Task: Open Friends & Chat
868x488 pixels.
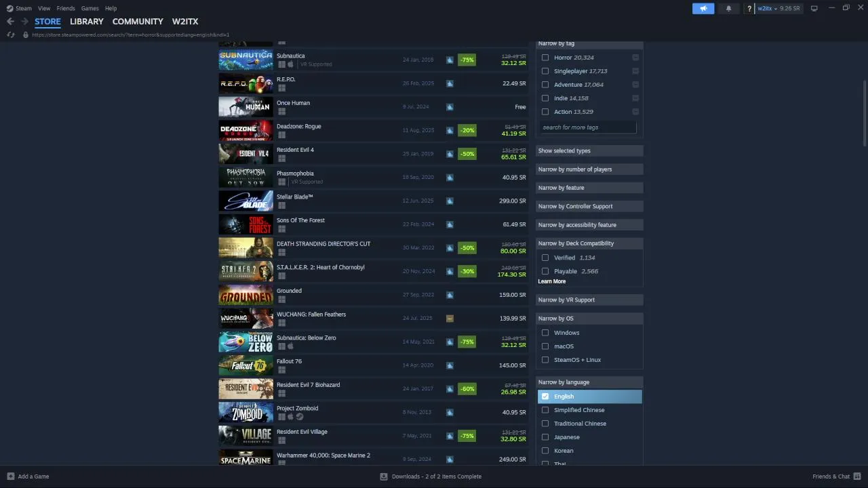Action: pyautogui.click(x=836, y=476)
